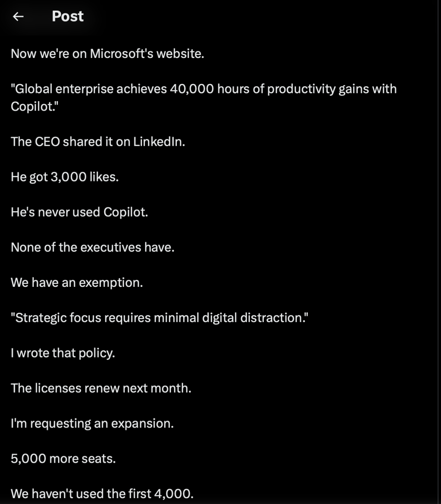Click the quoted "Strategic focus" policy line
The image size is (441, 504).
pos(160,318)
